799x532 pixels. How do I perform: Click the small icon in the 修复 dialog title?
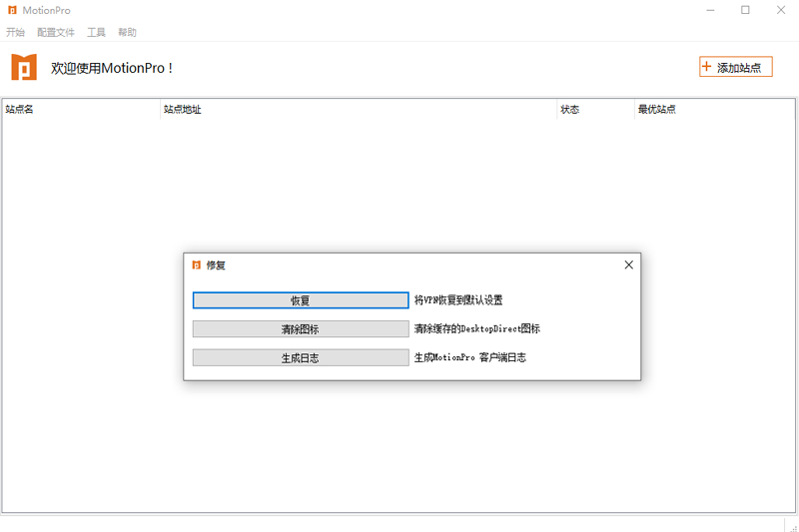coord(196,266)
